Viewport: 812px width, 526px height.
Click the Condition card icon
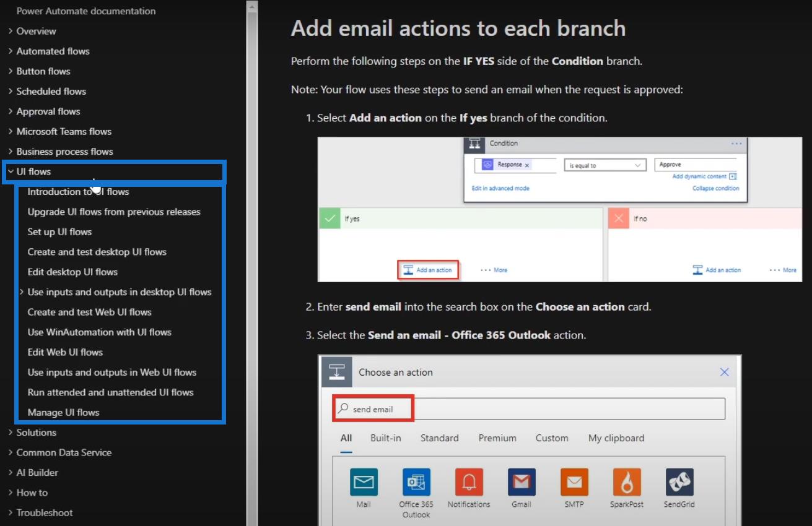tap(474, 144)
